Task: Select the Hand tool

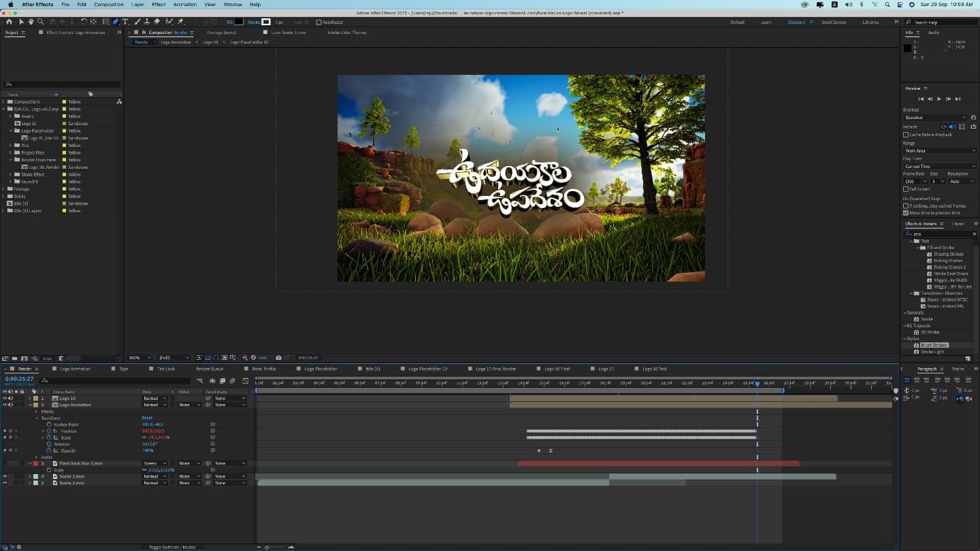Action: pyautogui.click(x=31, y=22)
